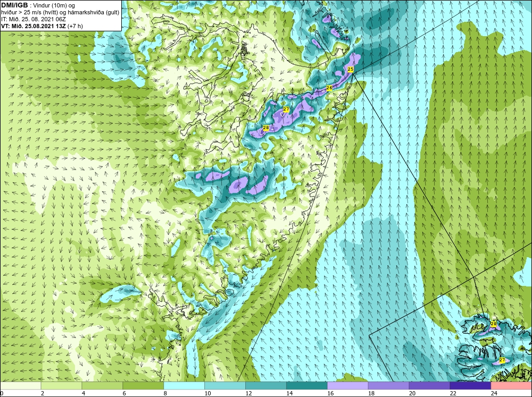
Task: Click the dark green 6–8 m/s legend swatch
Action: coord(143,385)
